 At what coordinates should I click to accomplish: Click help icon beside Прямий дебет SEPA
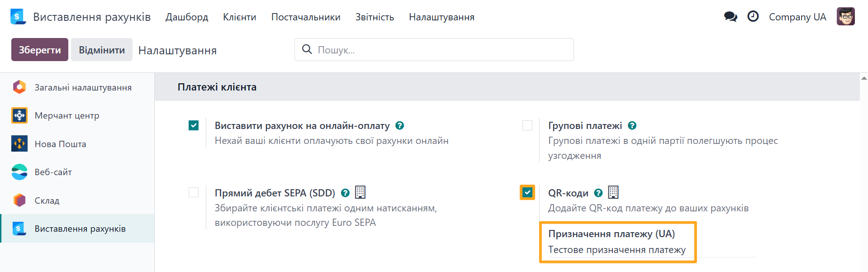click(x=345, y=193)
